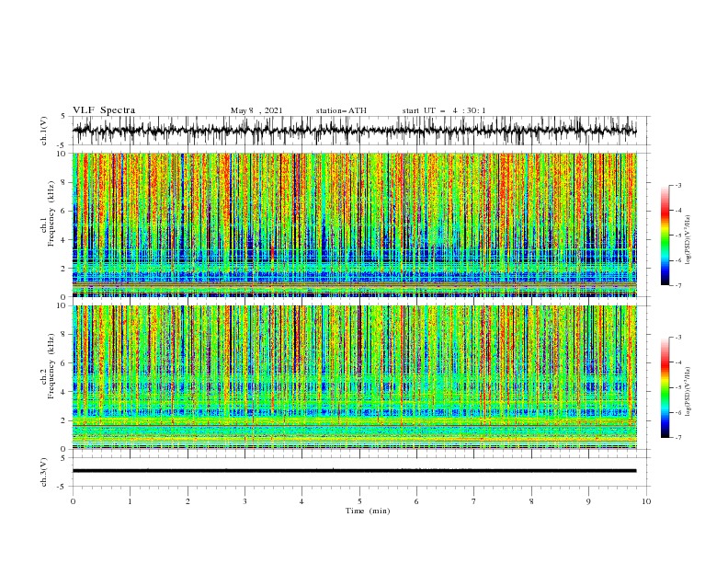Image resolution: width=728 pixels, height=563 pixels.
Task: Click the ch.2 "Frequency (kHz)" axis label
Action: point(51,365)
